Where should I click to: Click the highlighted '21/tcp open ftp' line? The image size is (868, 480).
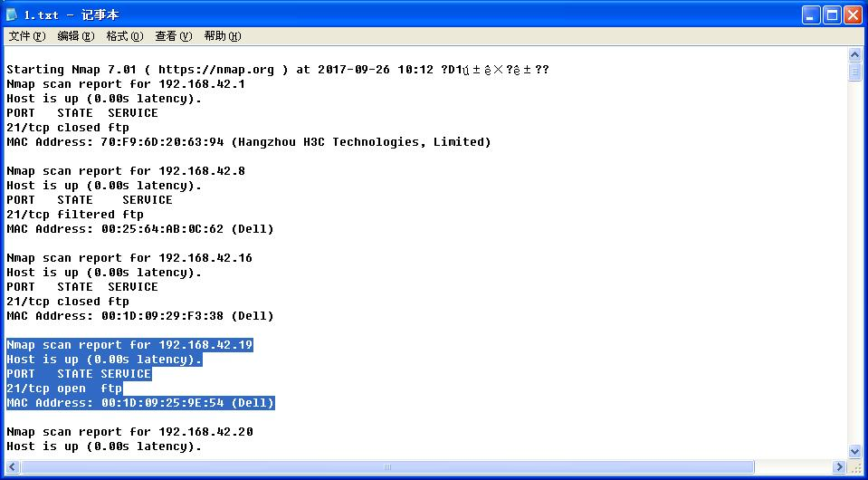(x=63, y=389)
